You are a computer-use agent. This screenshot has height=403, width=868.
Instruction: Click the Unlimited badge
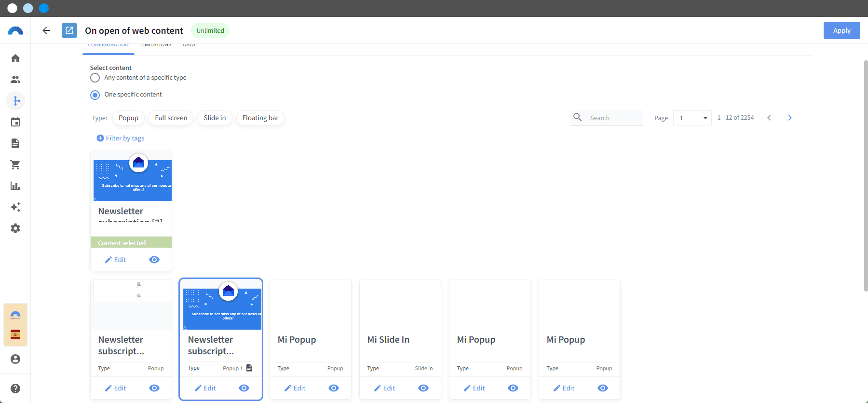coord(210,30)
